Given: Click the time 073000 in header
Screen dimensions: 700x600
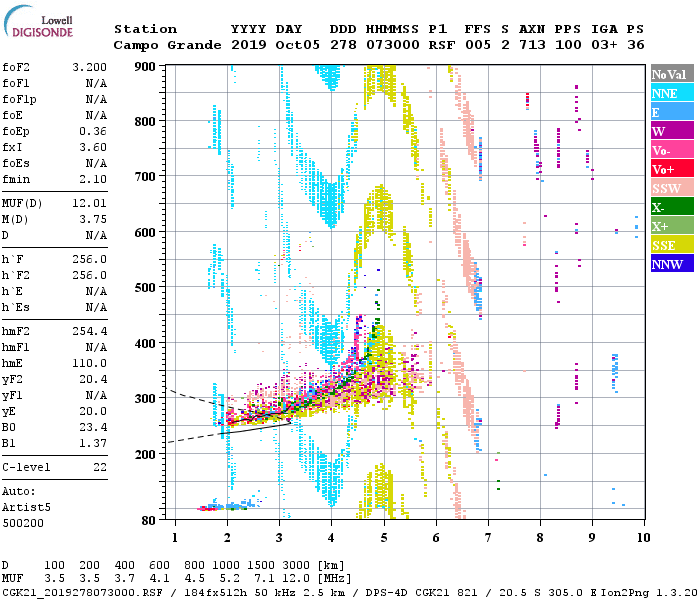Looking at the screenshot, I should (x=393, y=45).
